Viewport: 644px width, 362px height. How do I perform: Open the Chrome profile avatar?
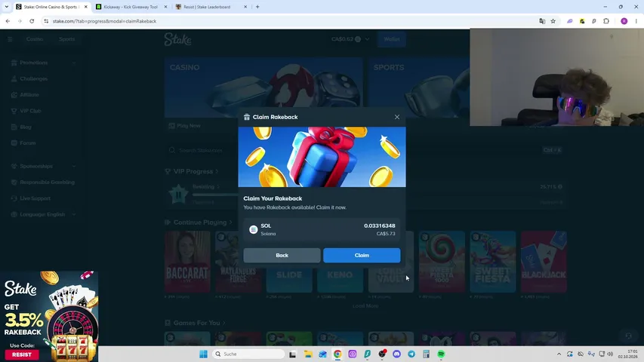click(x=624, y=21)
